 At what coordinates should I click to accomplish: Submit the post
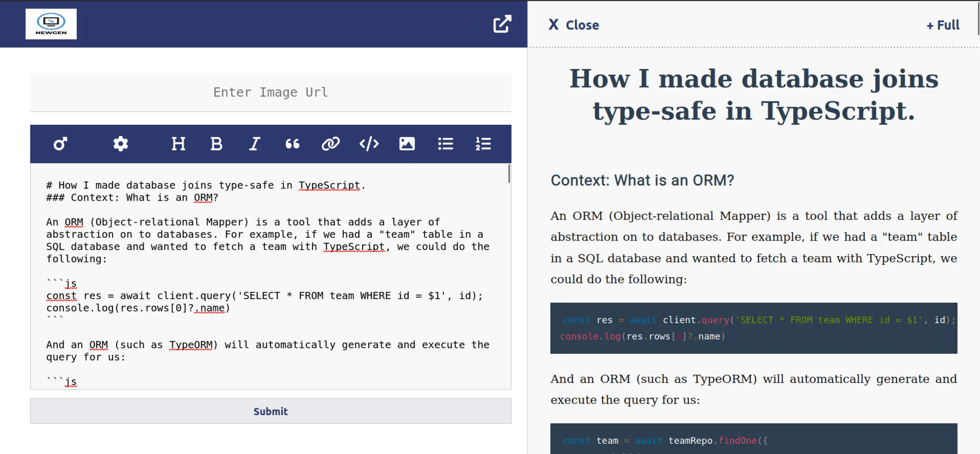tap(270, 411)
